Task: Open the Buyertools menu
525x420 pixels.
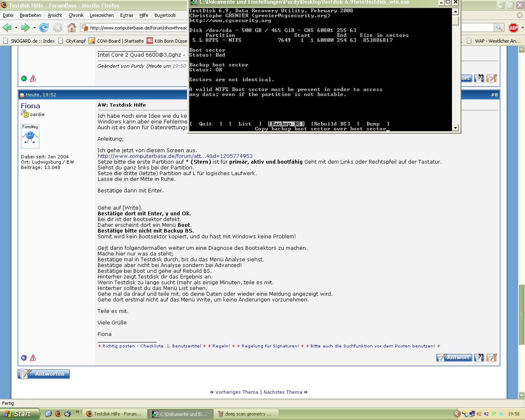Action: (x=165, y=15)
